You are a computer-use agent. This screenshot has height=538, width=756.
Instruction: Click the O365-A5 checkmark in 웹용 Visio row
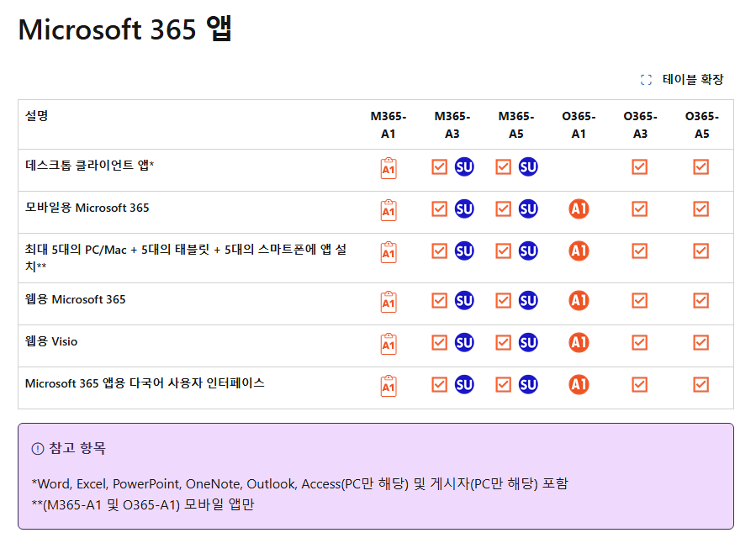point(701,342)
